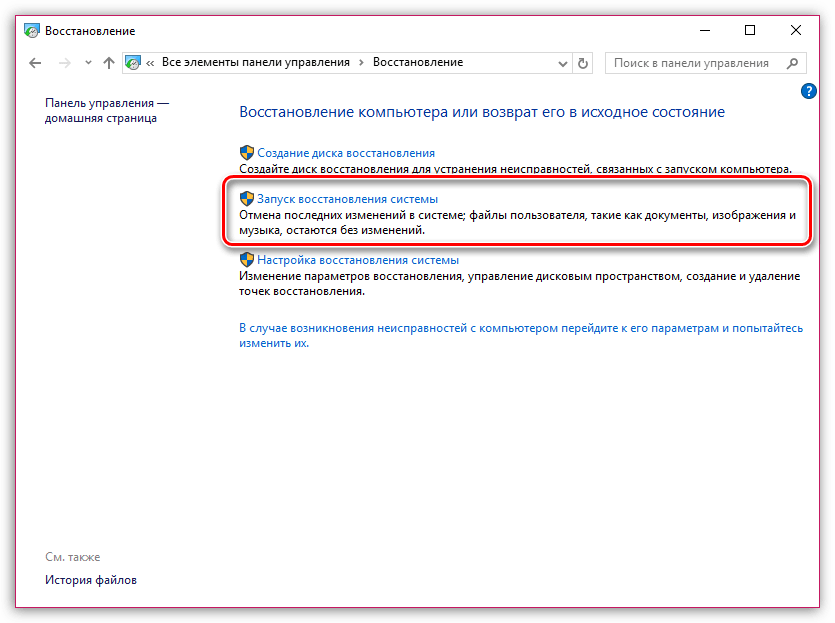Click the shield icon beside Настройка восстановления системы
The height and width of the screenshot is (623, 835).
point(247,260)
